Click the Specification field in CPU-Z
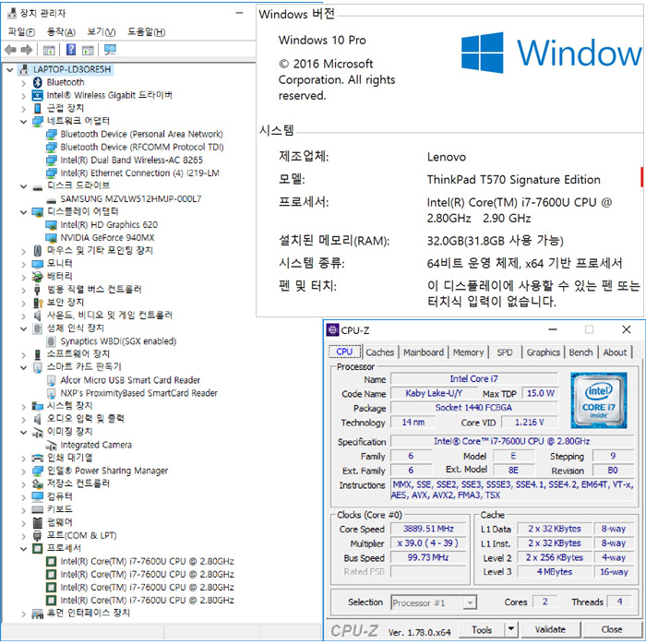 511,441
